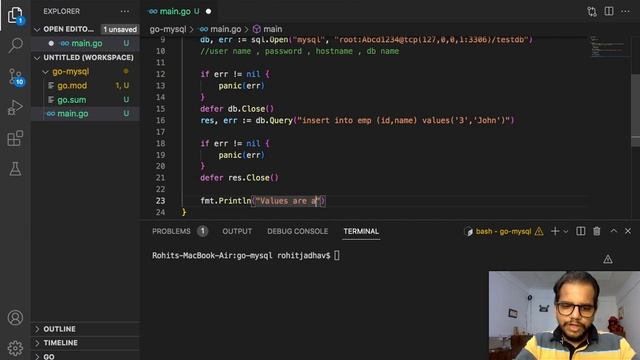The height and width of the screenshot is (360, 640).
Task: Click go-mysql in the breadcrumb
Action: pyautogui.click(x=168, y=29)
